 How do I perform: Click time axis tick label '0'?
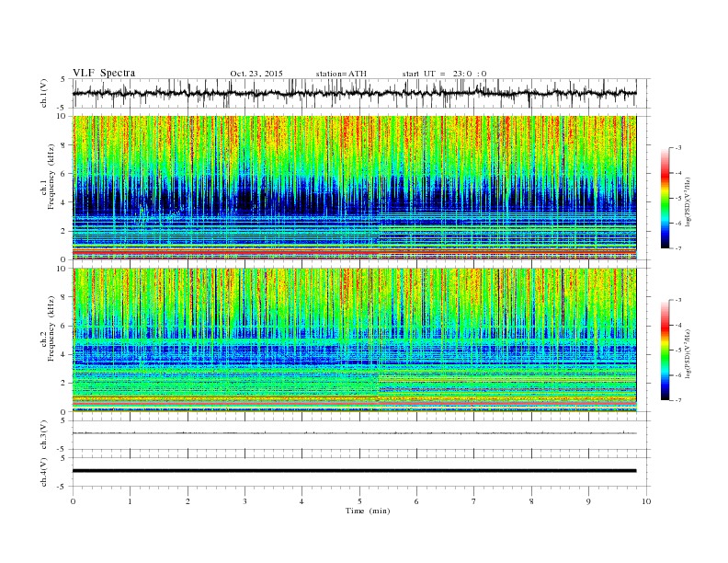(x=73, y=501)
